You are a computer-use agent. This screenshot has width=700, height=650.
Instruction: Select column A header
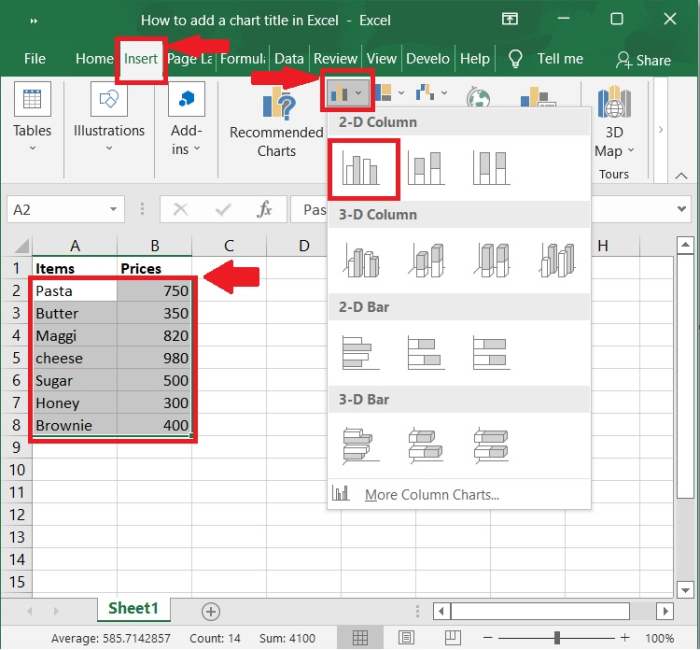click(x=75, y=246)
